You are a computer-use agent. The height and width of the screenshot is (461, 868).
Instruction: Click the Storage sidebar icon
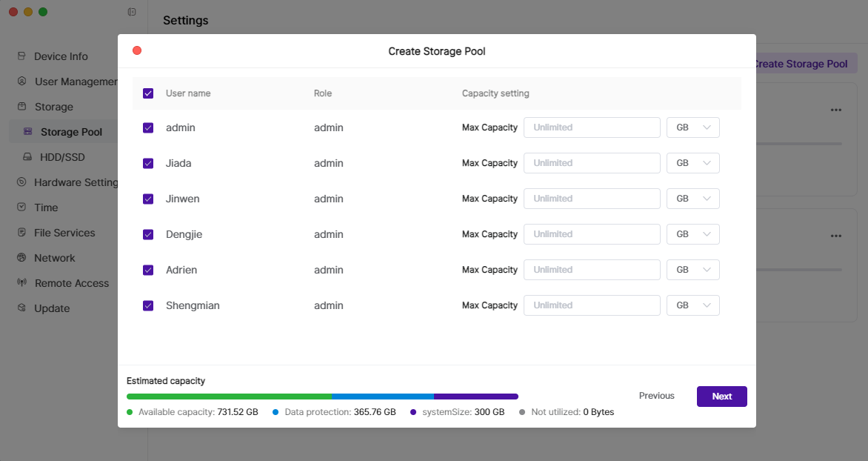21,107
